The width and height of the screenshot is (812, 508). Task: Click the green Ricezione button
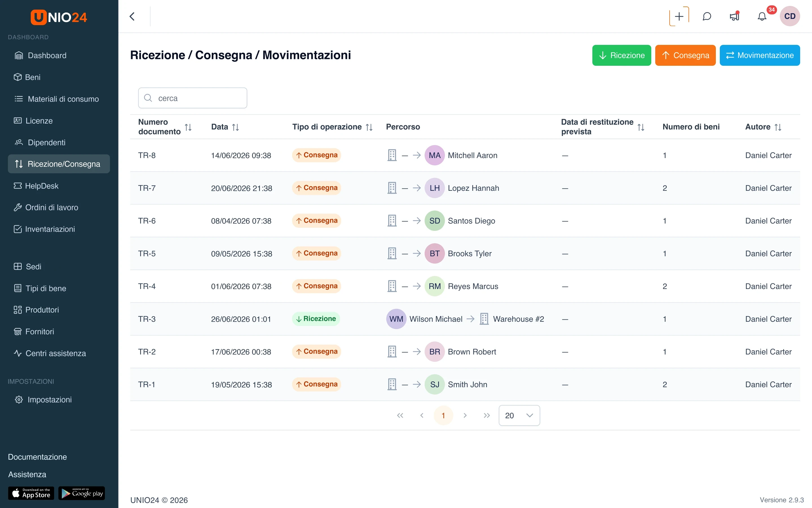click(621, 55)
